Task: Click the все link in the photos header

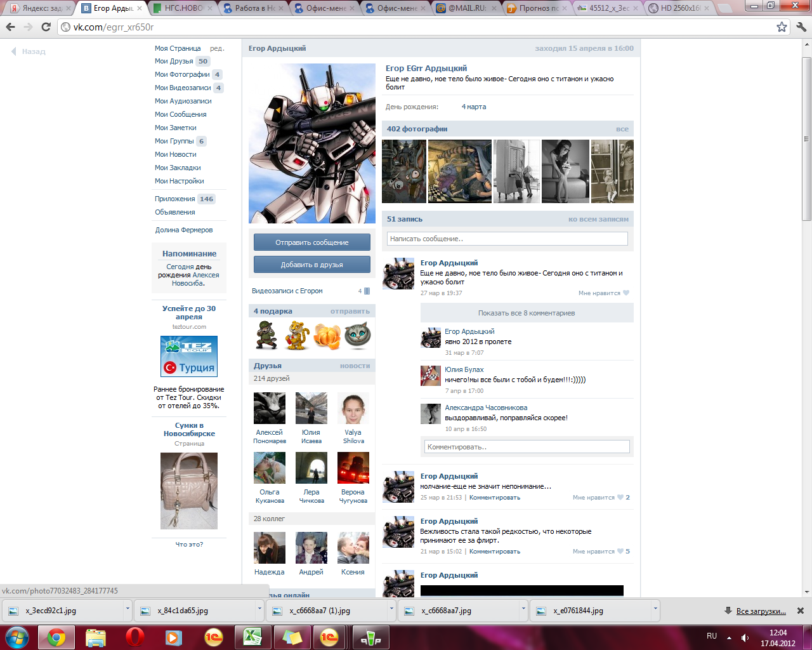Action: click(x=622, y=129)
